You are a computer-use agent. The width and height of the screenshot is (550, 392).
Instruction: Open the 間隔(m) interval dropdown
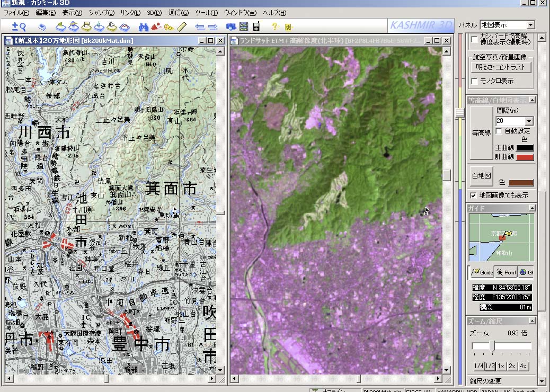529,121
